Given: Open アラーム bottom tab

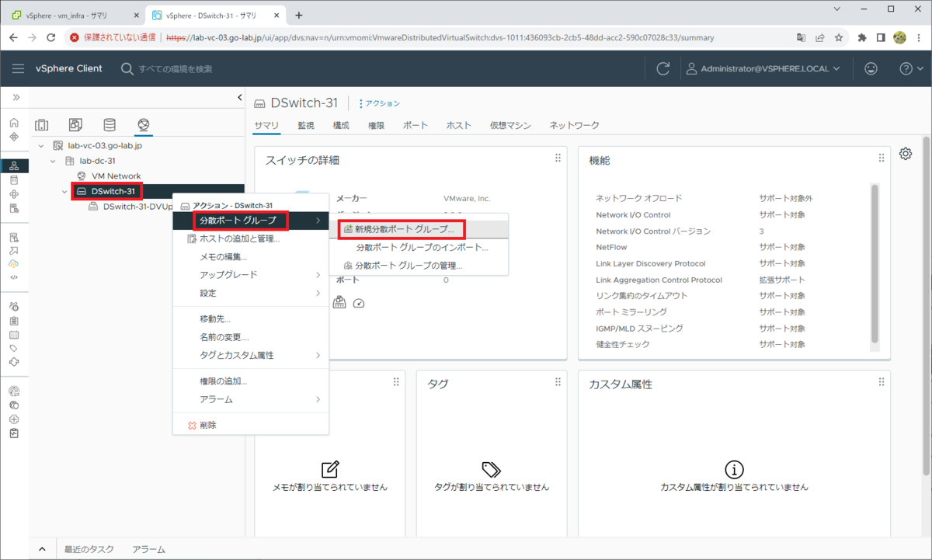Looking at the screenshot, I should [x=149, y=549].
